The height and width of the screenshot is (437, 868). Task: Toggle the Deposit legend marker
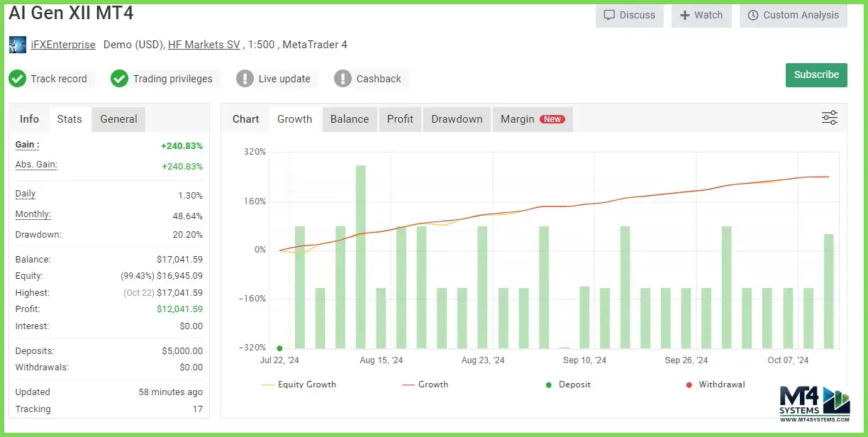point(568,385)
